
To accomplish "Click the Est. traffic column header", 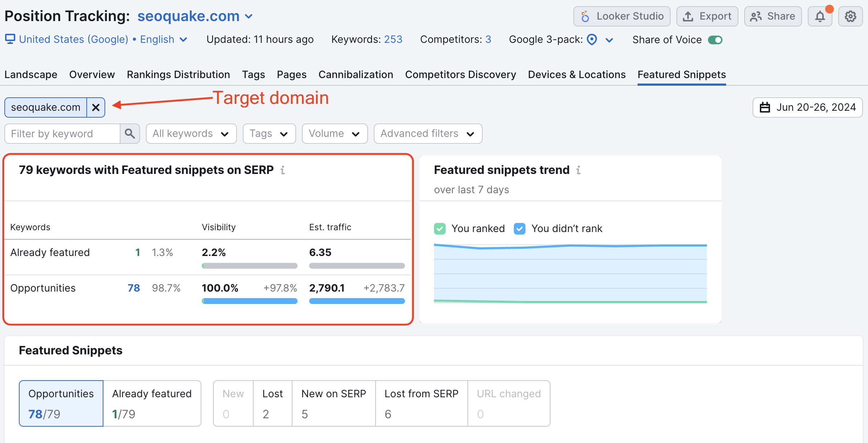I will tap(330, 227).
